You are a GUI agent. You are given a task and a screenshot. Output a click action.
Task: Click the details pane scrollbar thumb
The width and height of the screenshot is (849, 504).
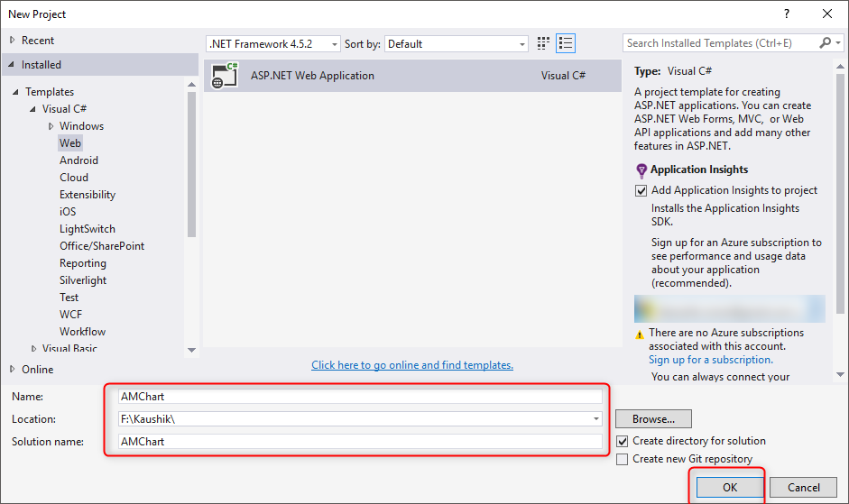click(840, 194)
